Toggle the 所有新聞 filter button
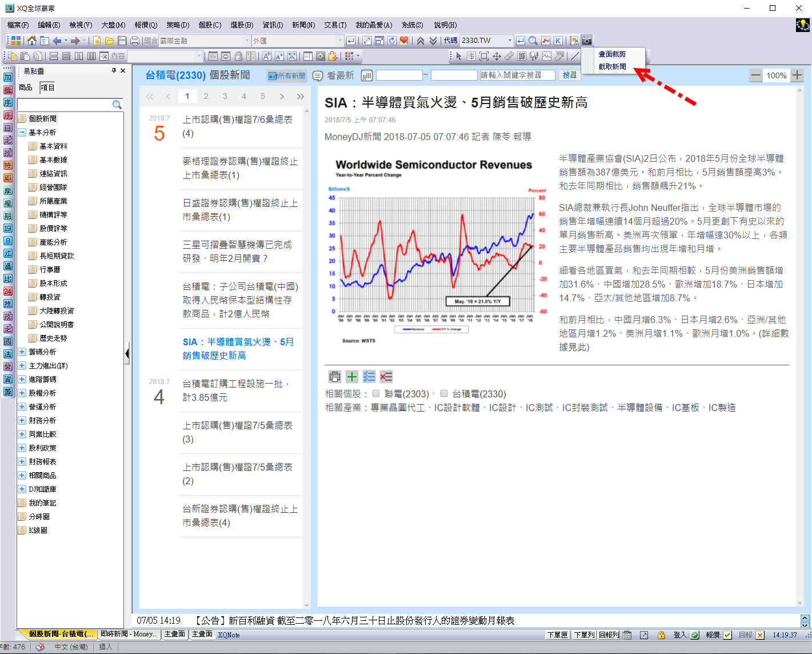The height and width of the screenshot is (654, 812). click(x=287, y=75)
